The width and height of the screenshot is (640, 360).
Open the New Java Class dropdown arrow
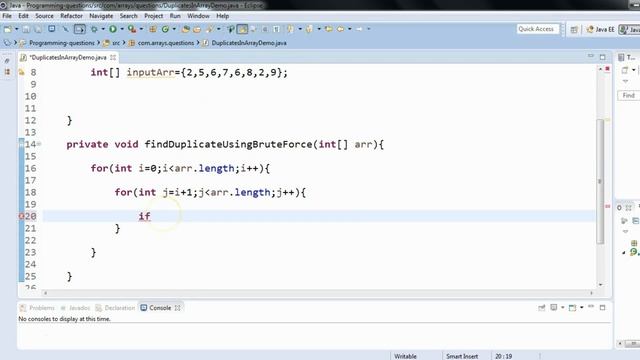click(174, 29)
